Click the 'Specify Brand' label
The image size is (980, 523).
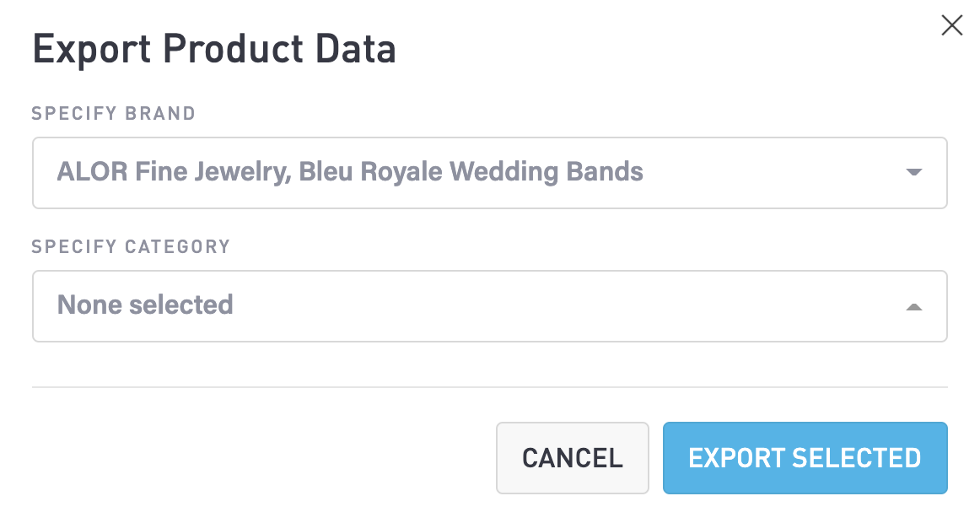click(114, 113)
